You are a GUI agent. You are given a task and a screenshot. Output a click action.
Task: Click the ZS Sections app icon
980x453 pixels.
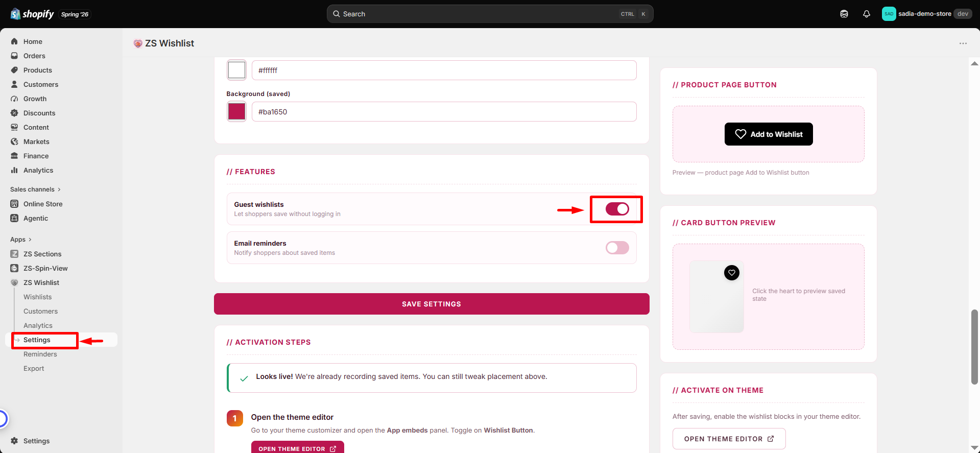pyautogui.click(x=14, y=254)
